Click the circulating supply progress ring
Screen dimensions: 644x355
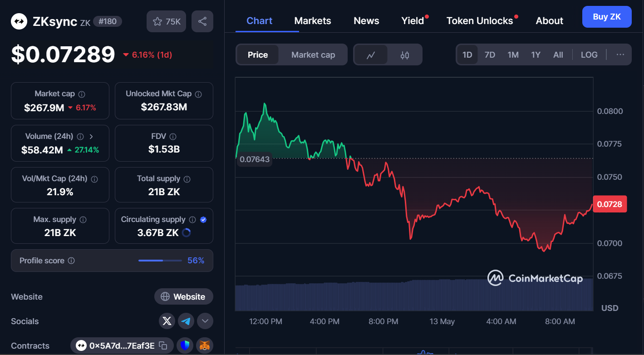pyautogui.click(x=186, y=233)
